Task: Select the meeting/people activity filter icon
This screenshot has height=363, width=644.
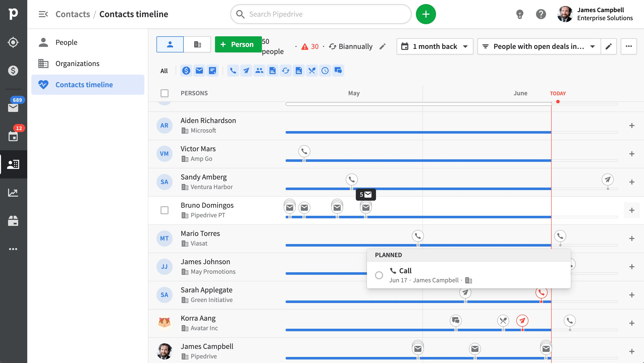Action: [259, 71]
